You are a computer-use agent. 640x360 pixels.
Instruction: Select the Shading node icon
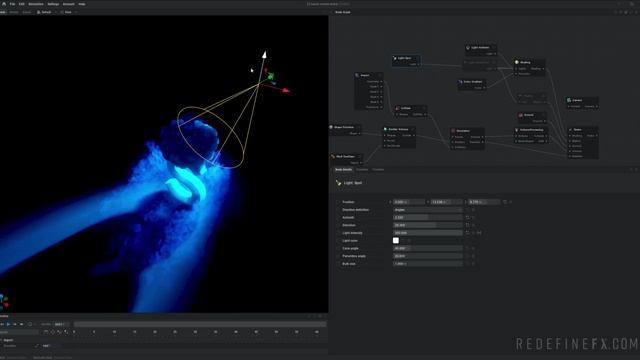point(517,62)
